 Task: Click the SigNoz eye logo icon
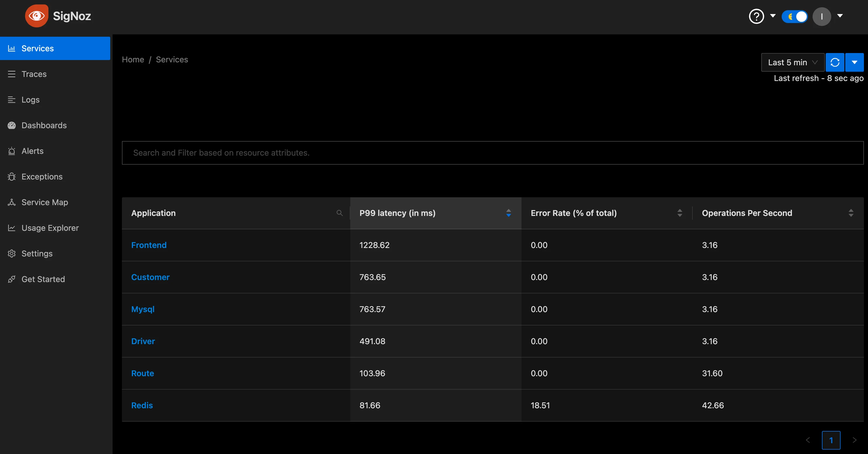coord(37,16)
